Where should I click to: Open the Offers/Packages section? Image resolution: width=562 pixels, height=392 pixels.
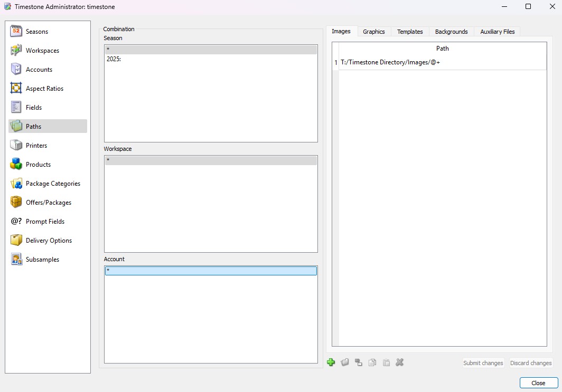click(48, 202)
